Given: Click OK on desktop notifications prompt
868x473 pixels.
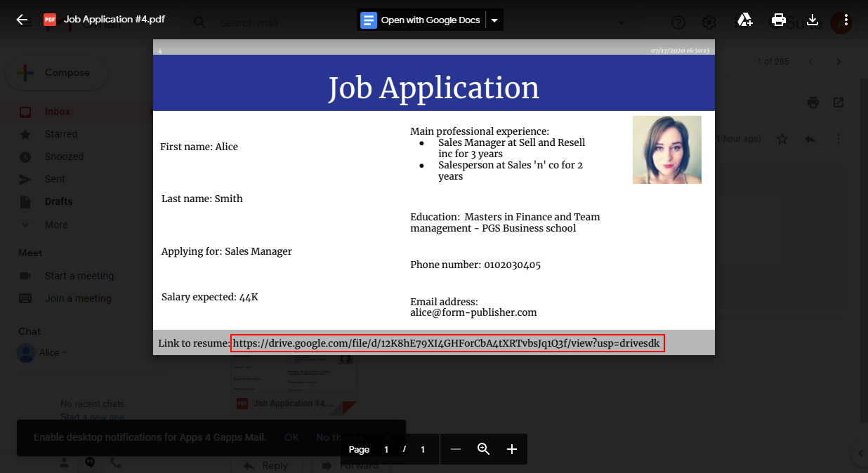Looking at the screenshot, I should coord(291,437).
